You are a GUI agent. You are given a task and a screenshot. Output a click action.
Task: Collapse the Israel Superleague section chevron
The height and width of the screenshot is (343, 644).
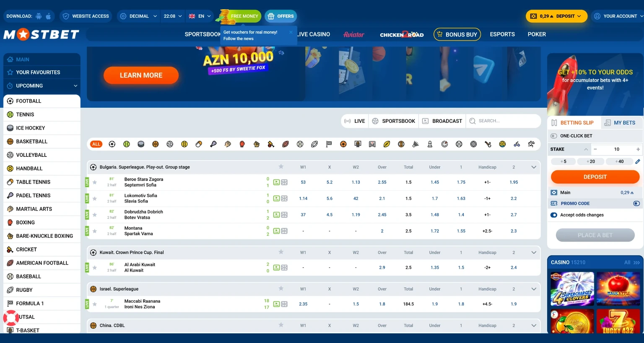point(534,289)
